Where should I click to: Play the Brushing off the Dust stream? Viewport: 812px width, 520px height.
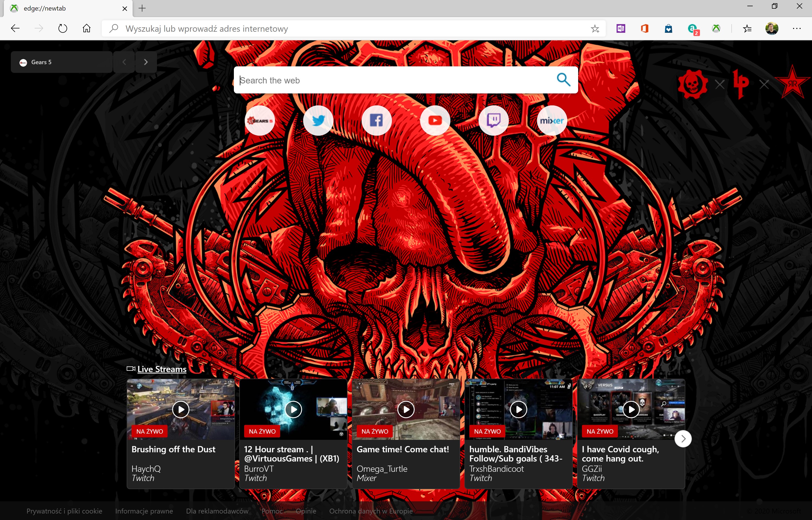(x=181, y=409)
